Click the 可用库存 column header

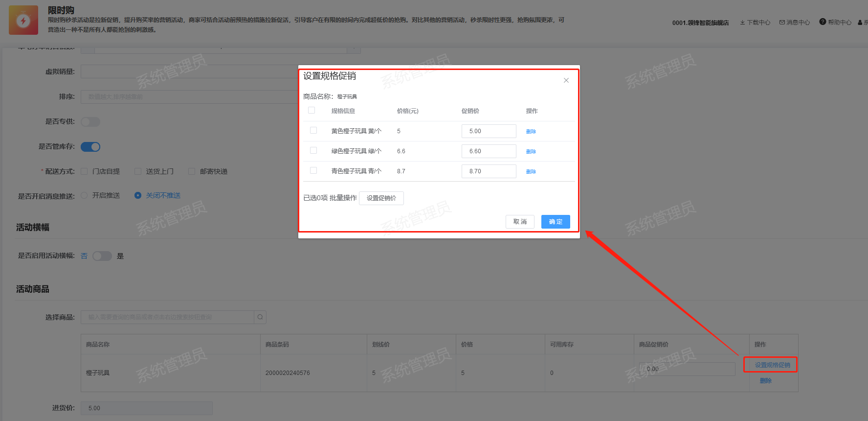(562, 345)
